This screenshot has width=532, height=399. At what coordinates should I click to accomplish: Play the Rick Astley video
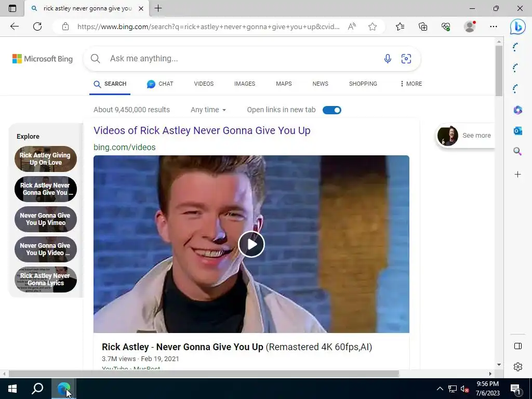pos(251,244)
